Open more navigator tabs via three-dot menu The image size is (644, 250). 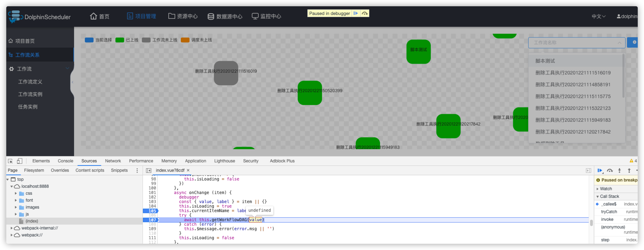tap(137, 171)
